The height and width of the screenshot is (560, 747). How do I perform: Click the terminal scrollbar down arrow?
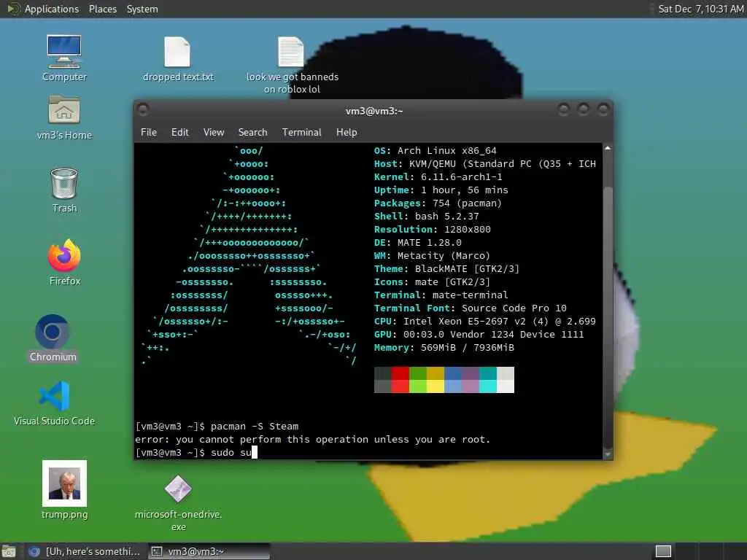tap(608, 454)
